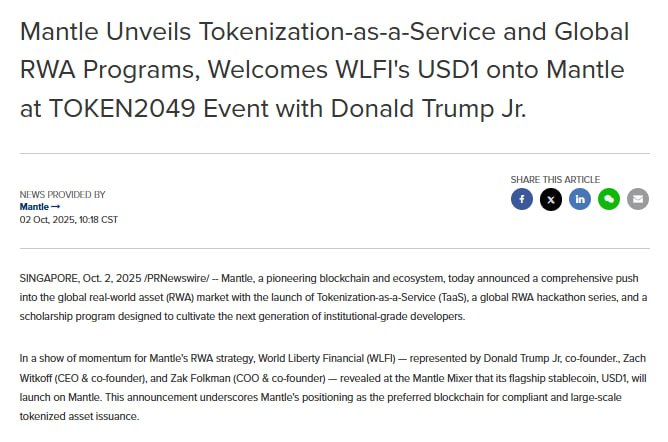Screen dimensions: 668x442
Task: Click the arrow beside the Mantle source name
Action: click(55, 207)
